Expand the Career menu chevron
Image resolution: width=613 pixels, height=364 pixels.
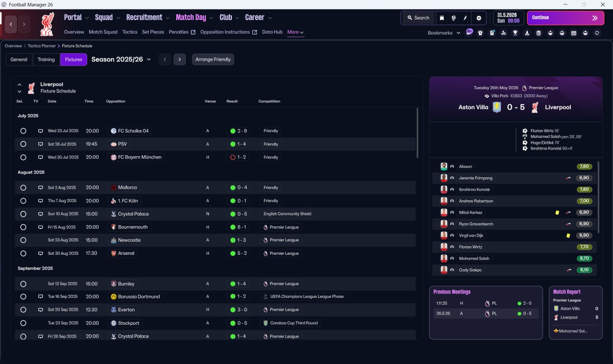(x=270, y=18)
